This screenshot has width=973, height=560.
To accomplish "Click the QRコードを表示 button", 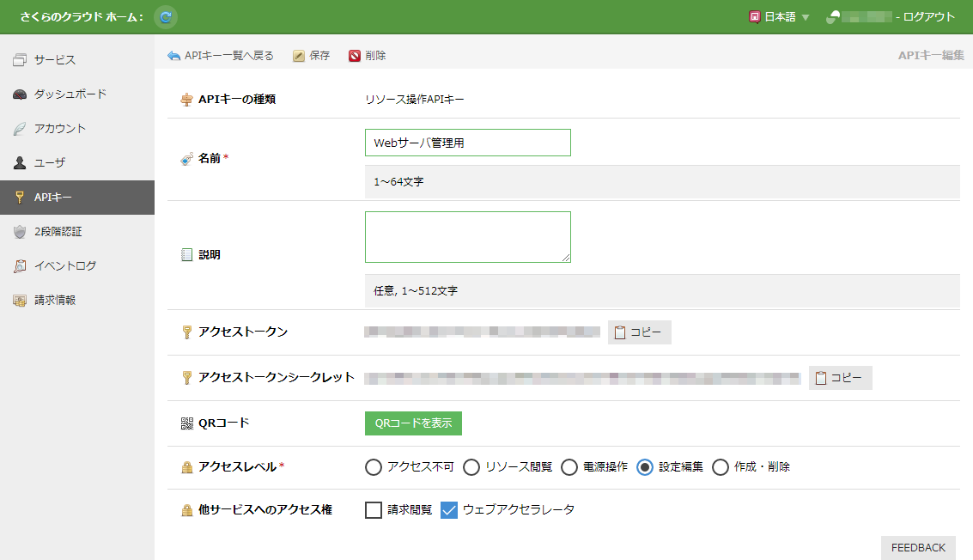I will (413, 423).
